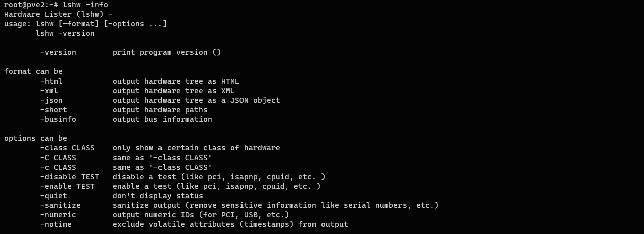Click the uppercase '-C CLASS' option
644x234 pixels.
pyautogui.click(x=58, y=158)
